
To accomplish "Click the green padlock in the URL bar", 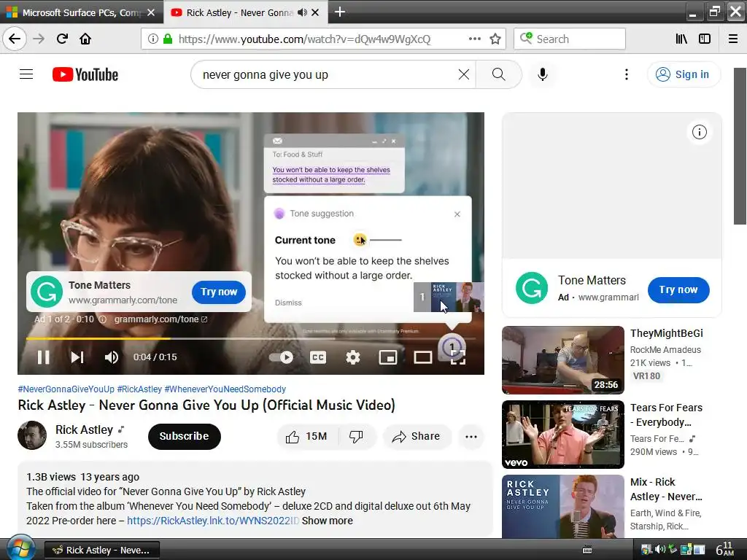I will pos(168,39).
